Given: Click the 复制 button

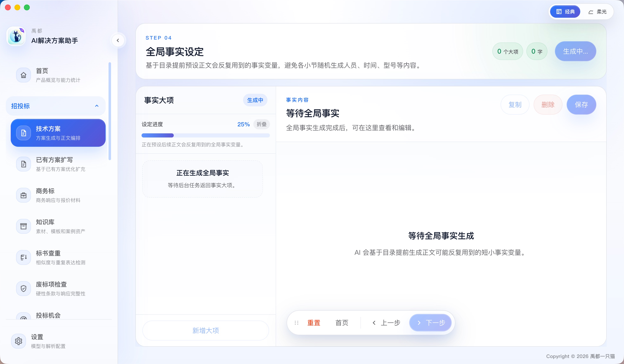Looking at the screenshot, I should click(515, 105).
